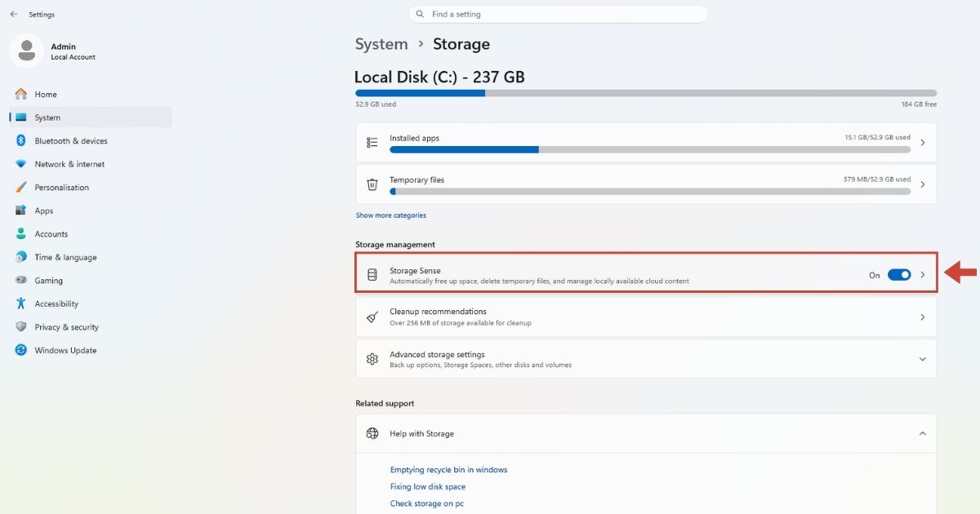Screen dimensions: 980x514
Task: Select Time & language in sidebar
Action: [x=91, y=257]
